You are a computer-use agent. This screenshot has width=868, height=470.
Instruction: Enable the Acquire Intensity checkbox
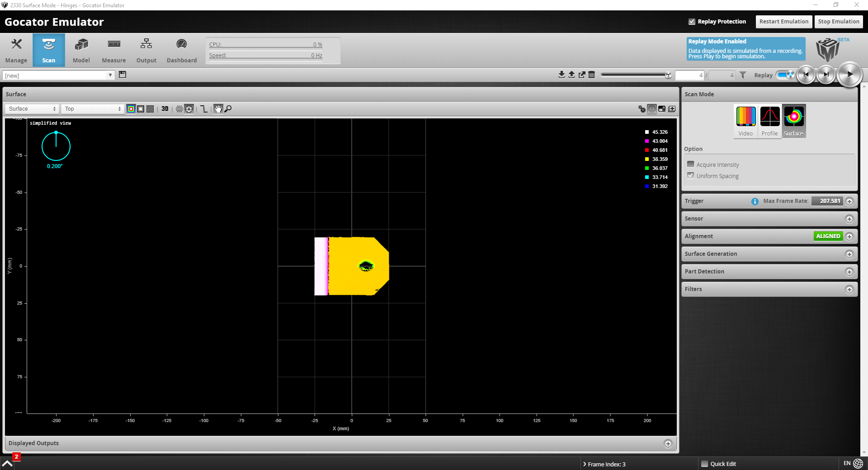690,164
